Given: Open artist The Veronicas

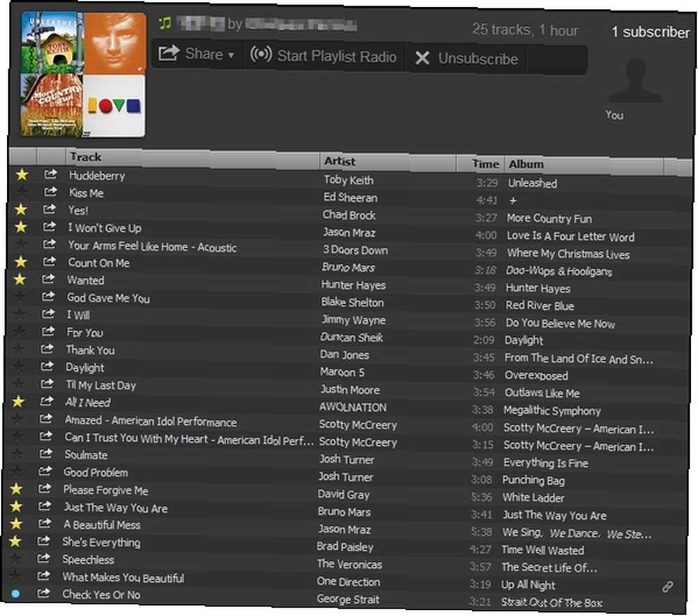Looking at the screenshot, I should click(350, 564).
